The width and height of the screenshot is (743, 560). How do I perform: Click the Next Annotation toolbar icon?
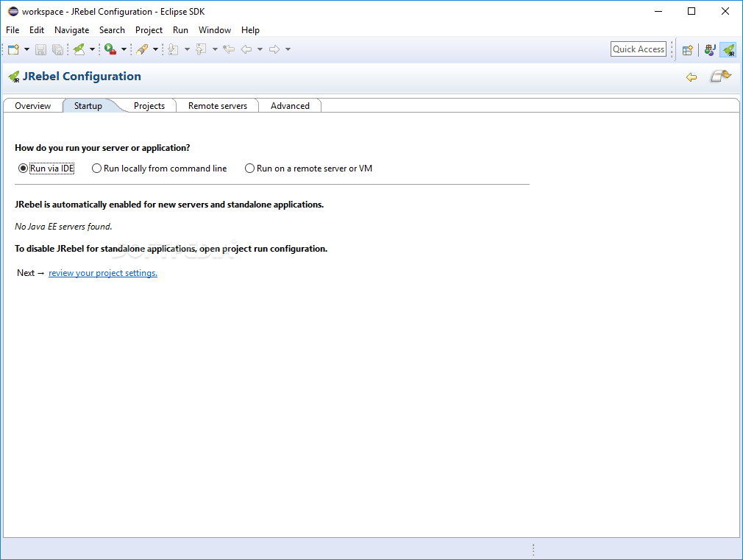174,49
